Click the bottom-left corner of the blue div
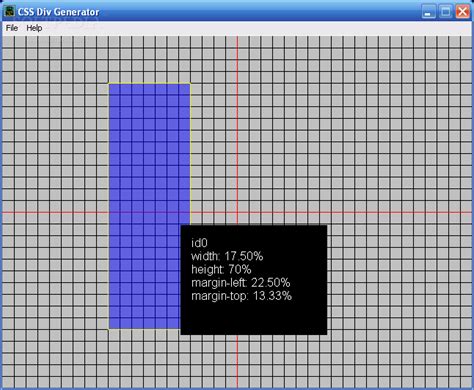This screenshot has height=390, width=474. 109,329
